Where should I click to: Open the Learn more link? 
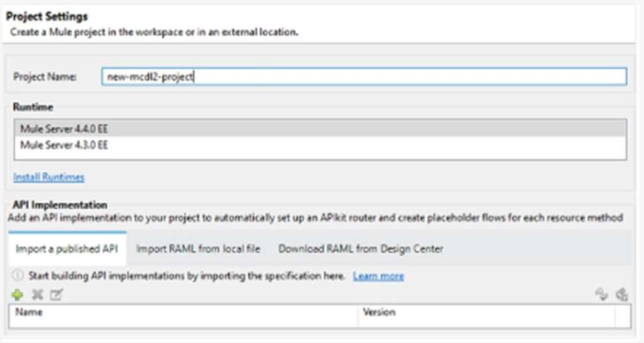click(378, 276)
